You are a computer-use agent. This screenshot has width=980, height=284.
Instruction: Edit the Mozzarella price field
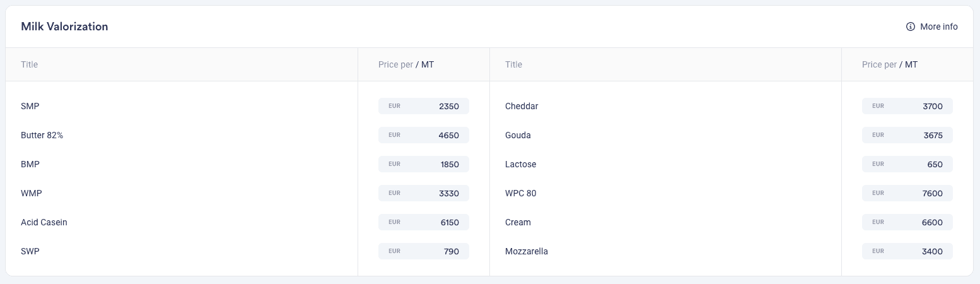pyautogui.click(x=907, y=251)
